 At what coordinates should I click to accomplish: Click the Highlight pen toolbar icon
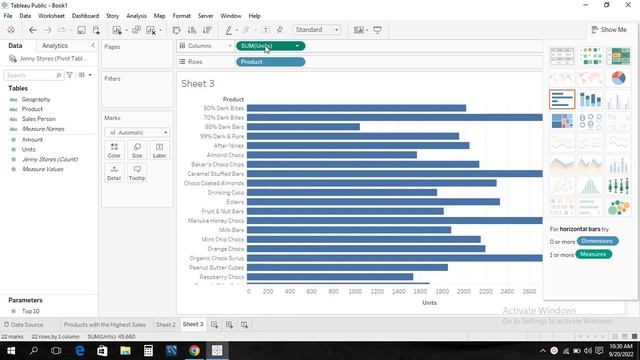pos(229,30)
